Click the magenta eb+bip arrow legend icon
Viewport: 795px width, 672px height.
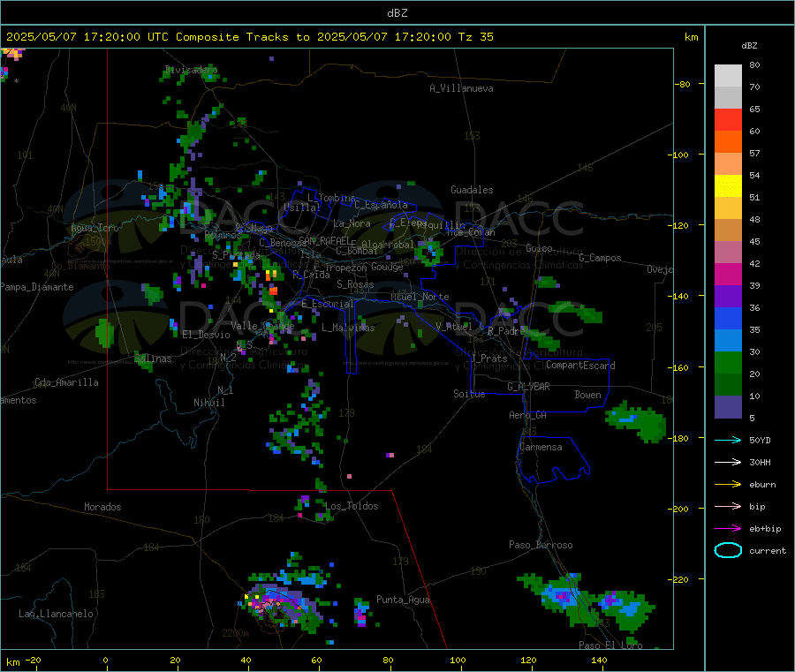point(728,529)
